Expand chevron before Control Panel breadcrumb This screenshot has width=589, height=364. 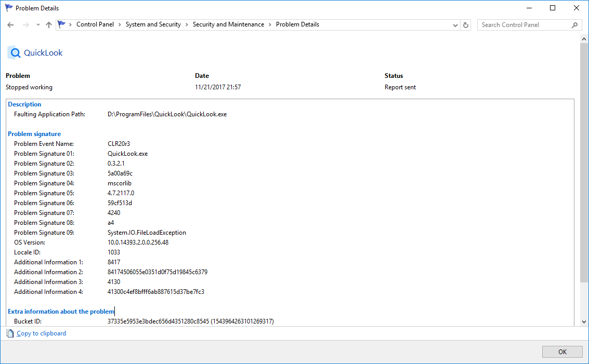click(x=70, y=25)
